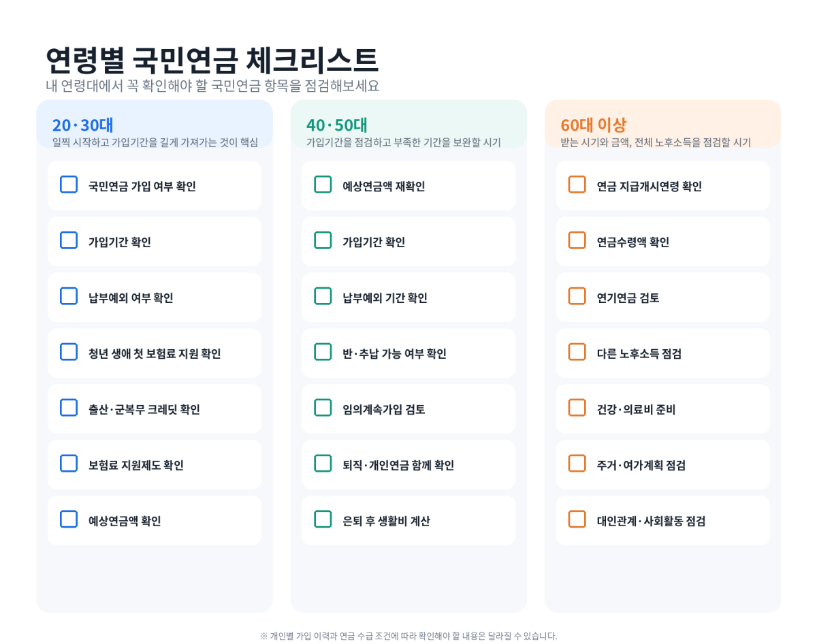The image size is (817, 644).
Task: Tick the 연금수령액 확인 checkbox
Action: [x=577, y=240]
